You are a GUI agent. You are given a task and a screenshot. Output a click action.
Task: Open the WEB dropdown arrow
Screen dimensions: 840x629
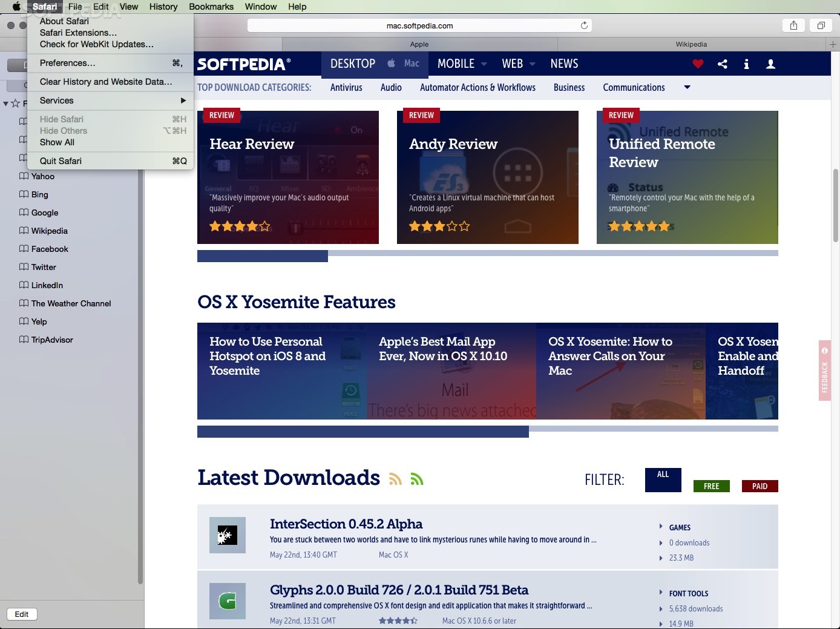(x=532, y=64)
